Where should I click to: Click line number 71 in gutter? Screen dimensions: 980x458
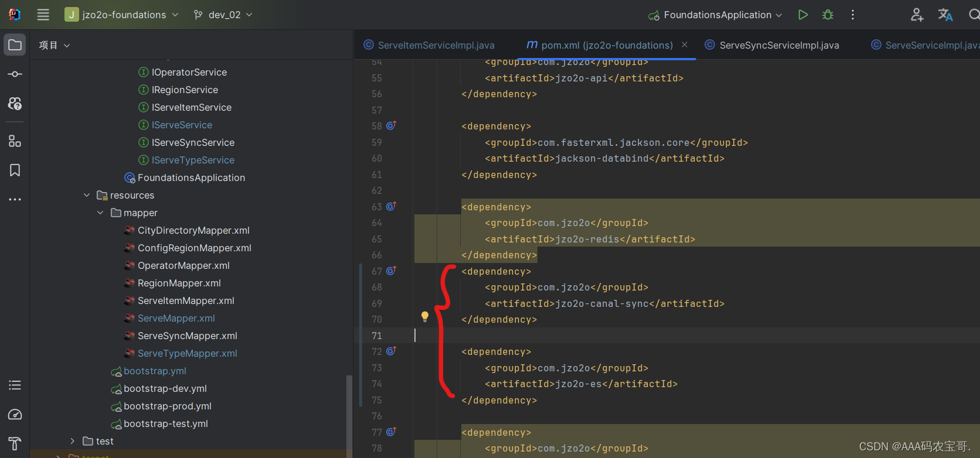pyautogui.click(x=376, y=336)
